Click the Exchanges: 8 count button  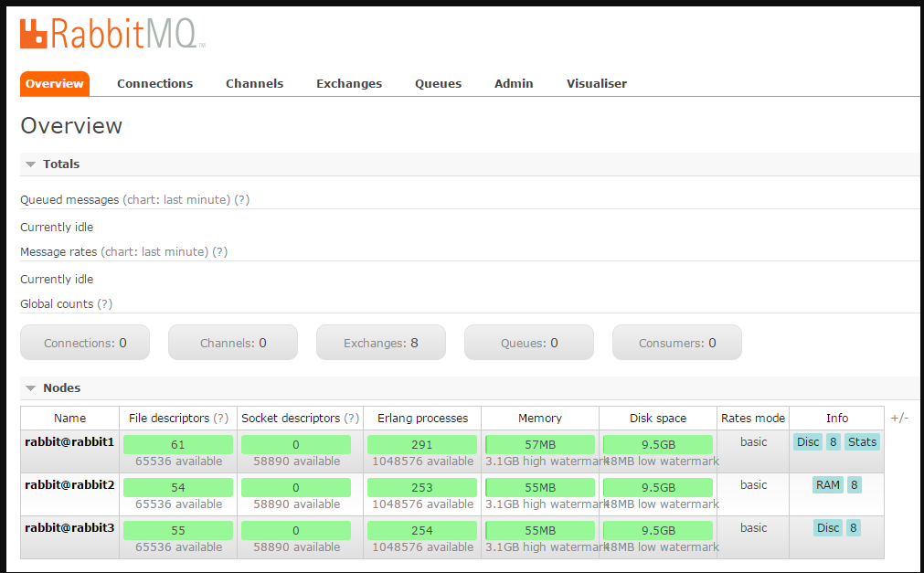tap(381, 343)
